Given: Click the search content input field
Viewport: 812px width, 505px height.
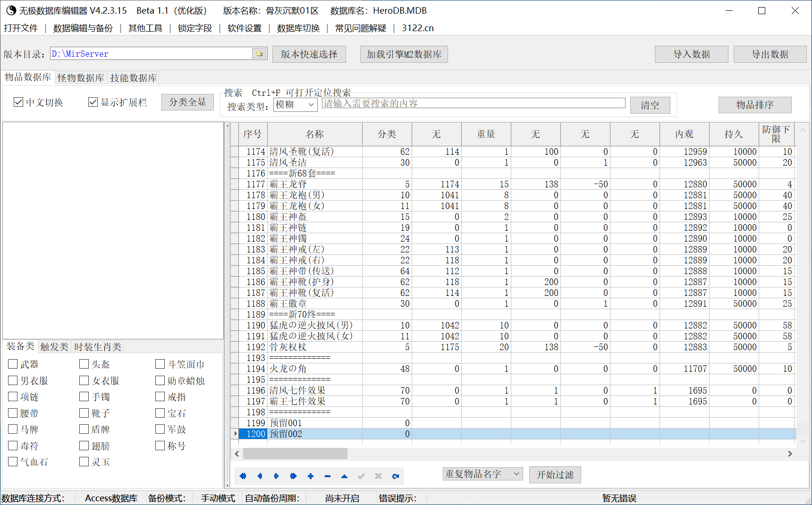Looking at the screenshot, I should tap(474, 103).
